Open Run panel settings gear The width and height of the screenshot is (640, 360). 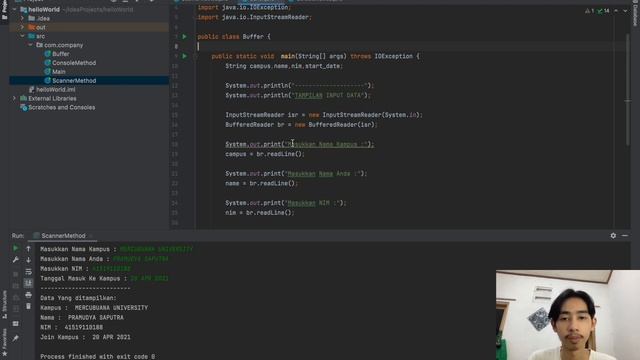pyautogui.click(x=613, y=236)
